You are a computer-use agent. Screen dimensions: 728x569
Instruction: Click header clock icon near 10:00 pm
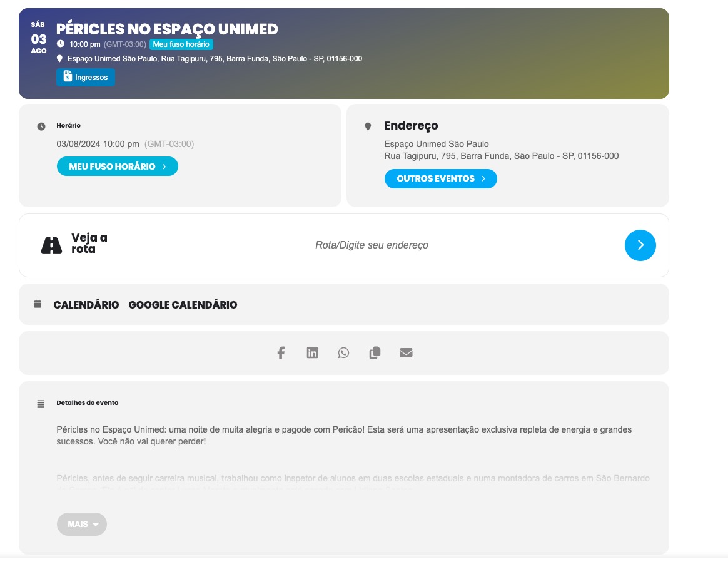click(61, 44)
